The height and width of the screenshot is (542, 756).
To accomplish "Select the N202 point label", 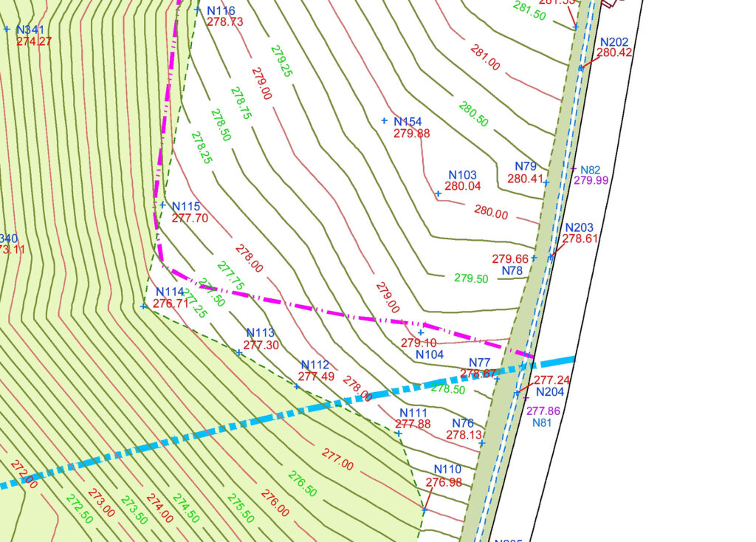I will [x=614, y=42].
